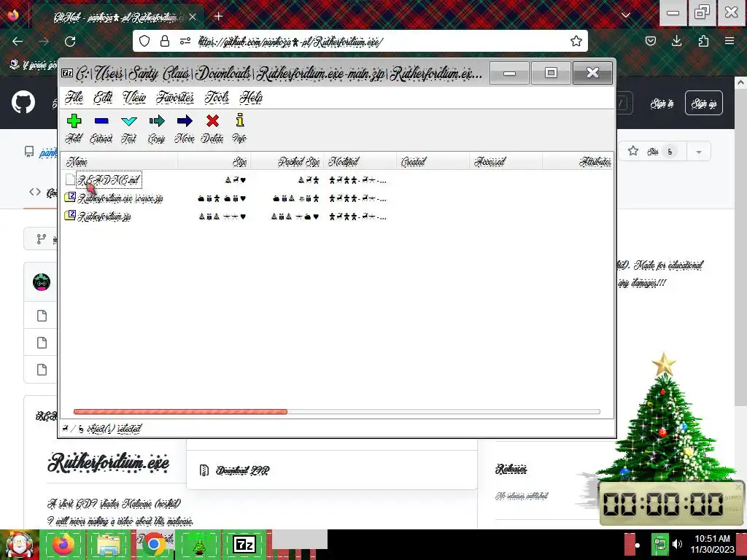
Task: Click the GitHub Sign up button
Action: tap(704, 103)
